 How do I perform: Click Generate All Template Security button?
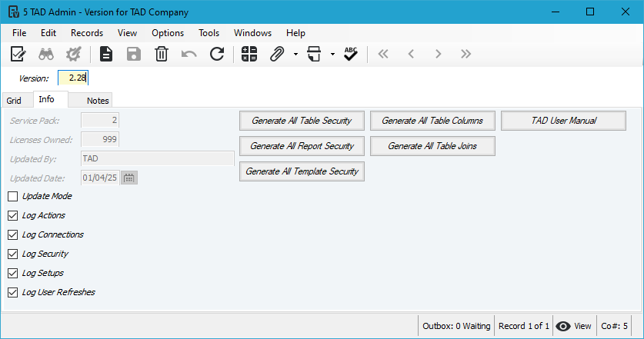pyautogui.click(x=302, y=171)
